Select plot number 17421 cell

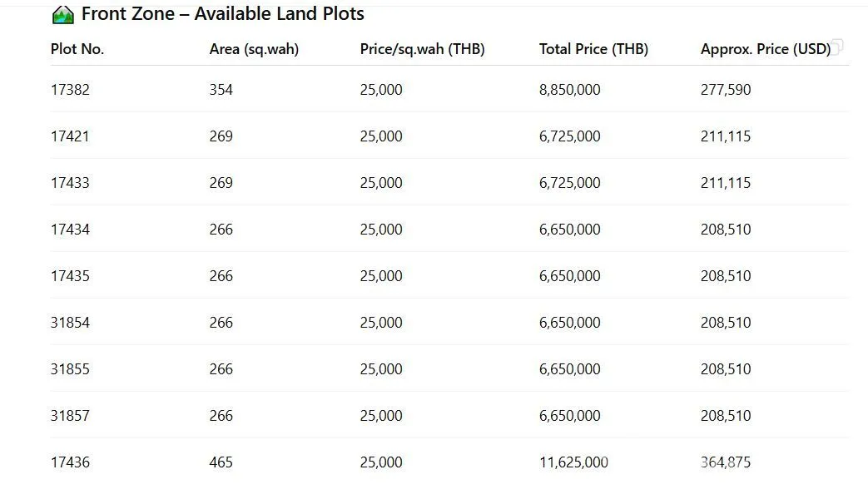(x=70, y=136)
